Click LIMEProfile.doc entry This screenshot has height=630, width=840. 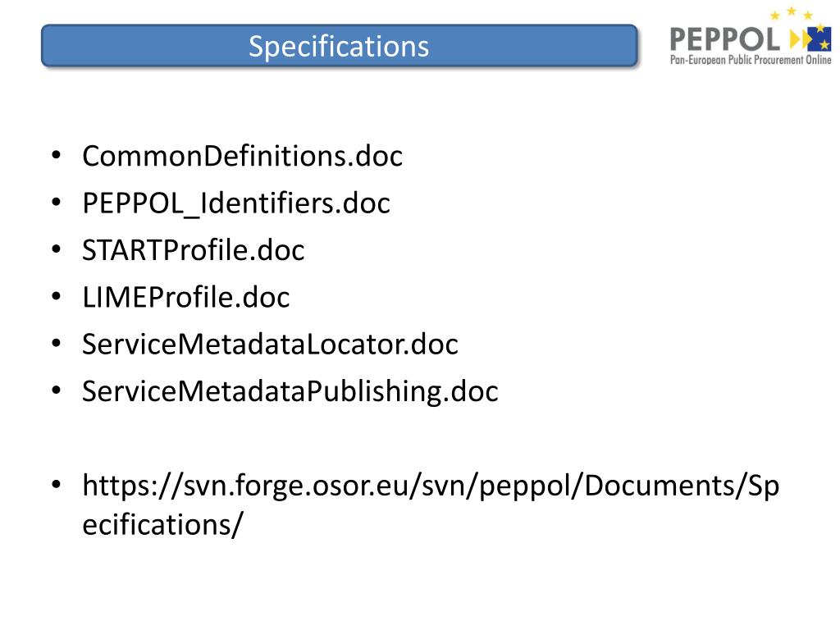[x=186, y=297]
